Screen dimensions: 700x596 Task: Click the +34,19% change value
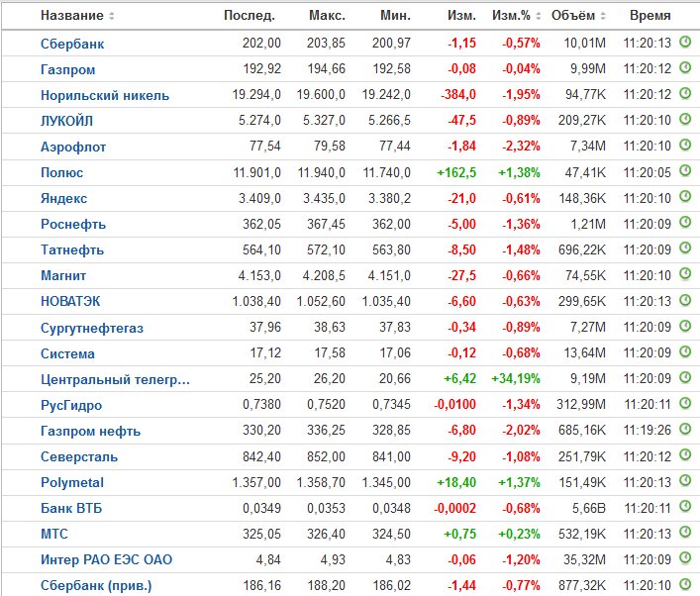click(516, 379)
